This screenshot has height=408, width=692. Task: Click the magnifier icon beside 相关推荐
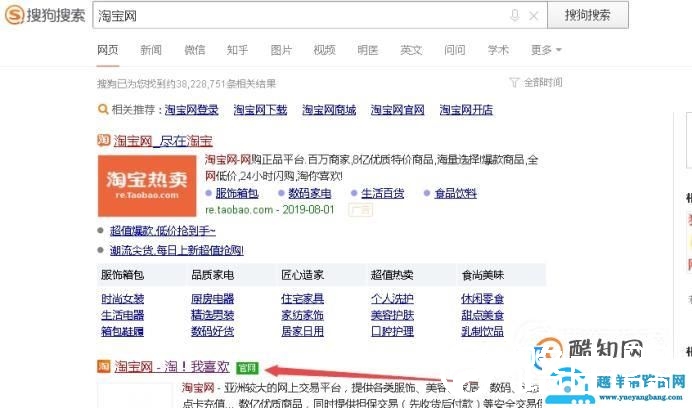point(103,109)
